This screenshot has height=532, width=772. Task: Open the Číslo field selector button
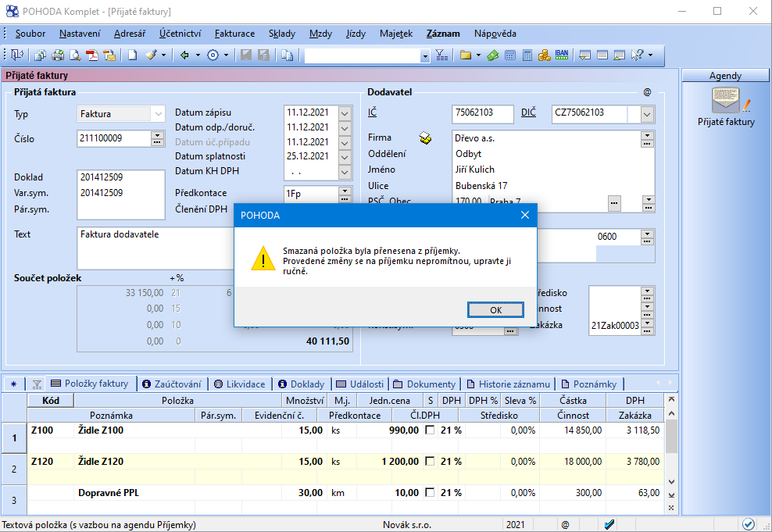tap(157, 139)
